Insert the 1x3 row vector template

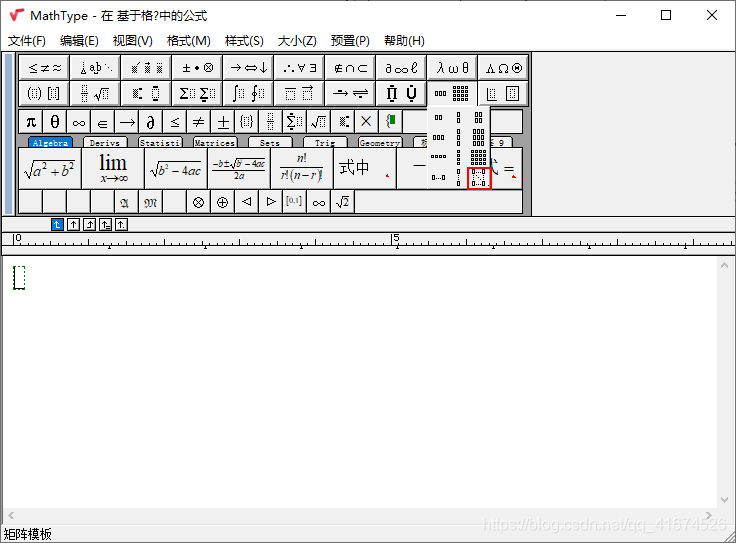tap(438, 138)
